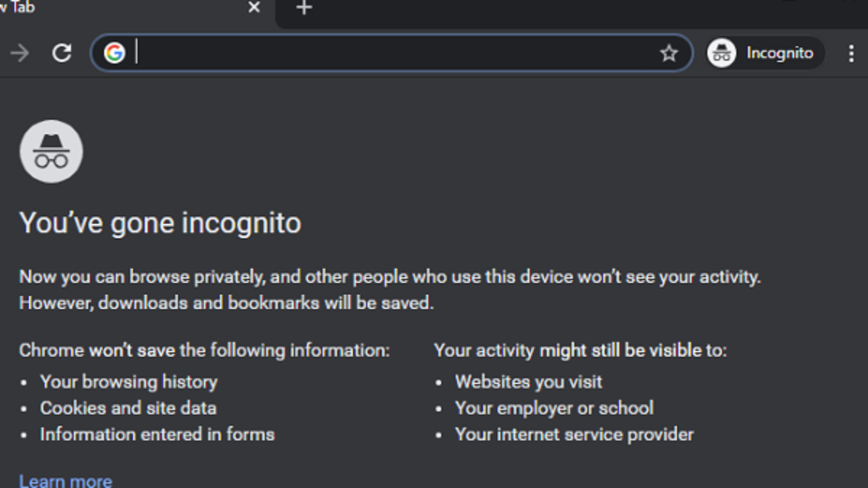This screenshot has width=868, height=488.
Task: Click the "Cookies and site data" list item
Action: pyautogui.click(x=128, y=408)
